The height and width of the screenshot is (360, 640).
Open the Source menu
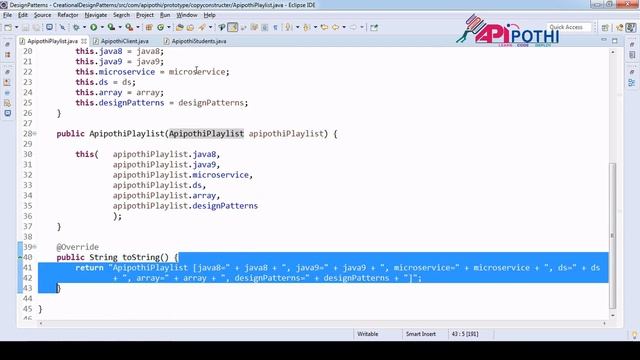click(x=42, y=15)
